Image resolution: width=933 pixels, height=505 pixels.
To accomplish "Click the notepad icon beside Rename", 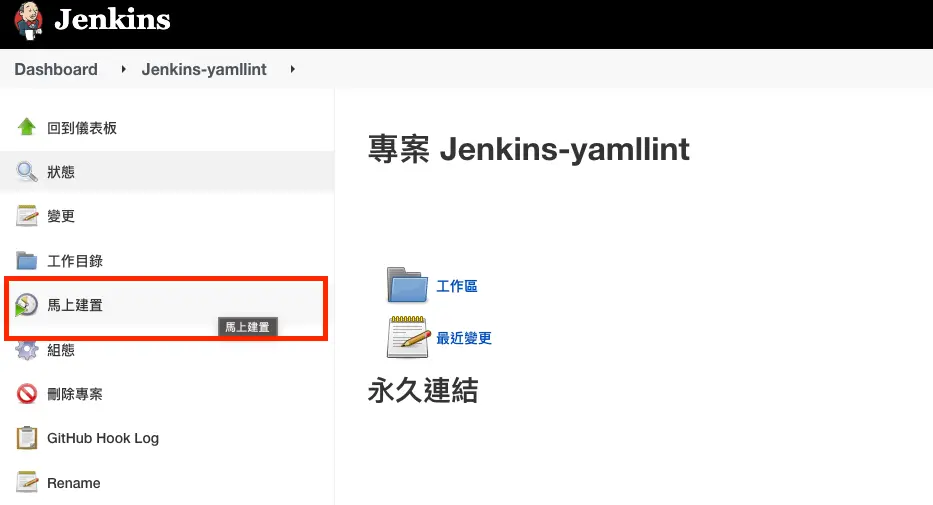I will 27,482.
